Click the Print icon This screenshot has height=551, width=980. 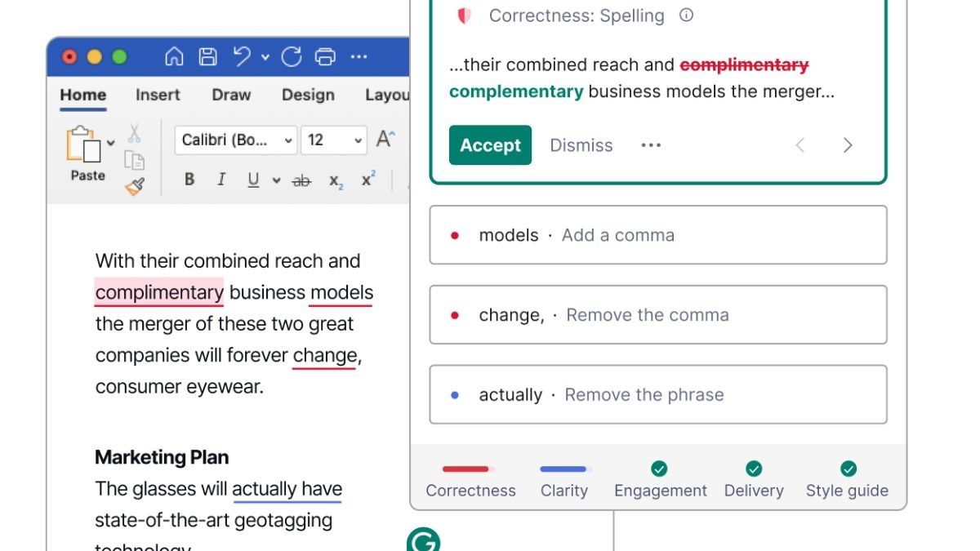pos(325,56)
